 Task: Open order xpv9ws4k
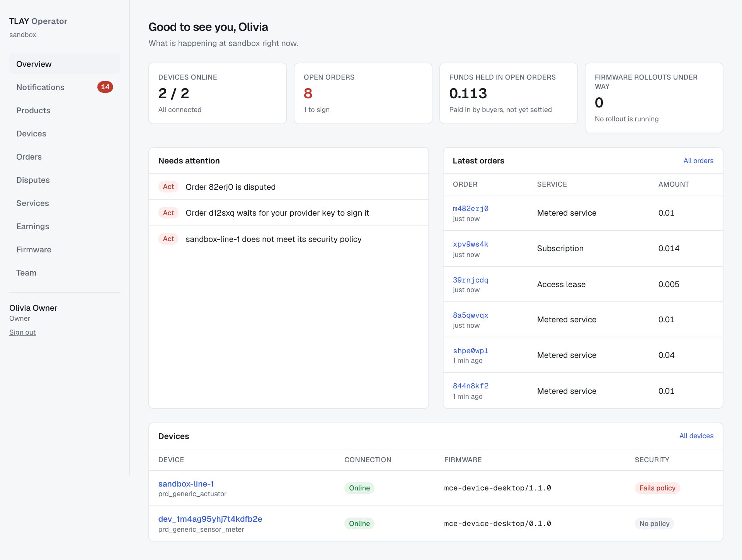pyautogui.click(x=470, y=244)
